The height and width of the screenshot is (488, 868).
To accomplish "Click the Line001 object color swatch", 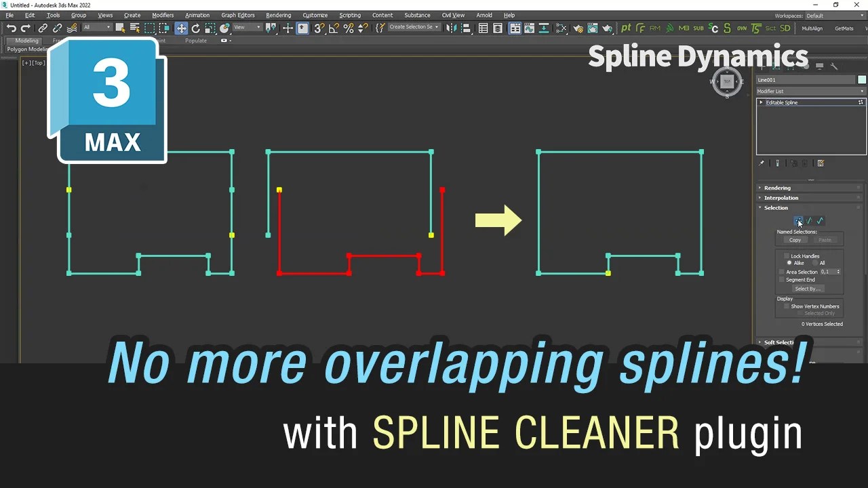I will click(861, 79).
